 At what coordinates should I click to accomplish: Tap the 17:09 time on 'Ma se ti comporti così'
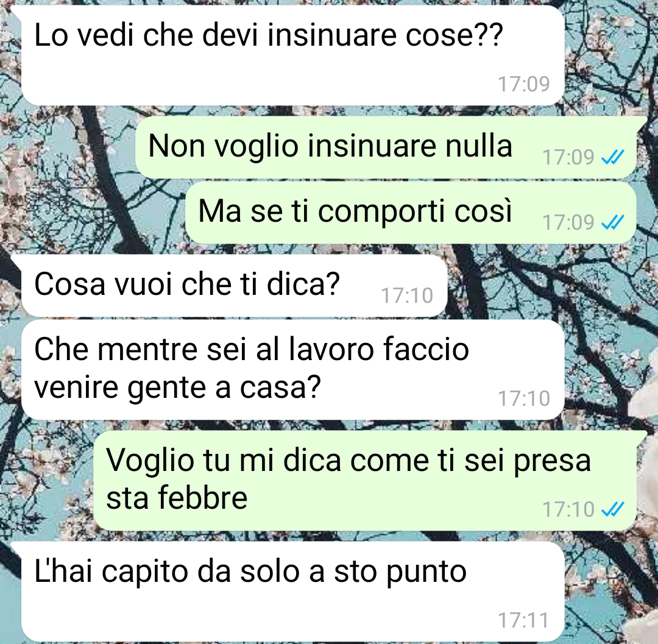pos(568,222)
